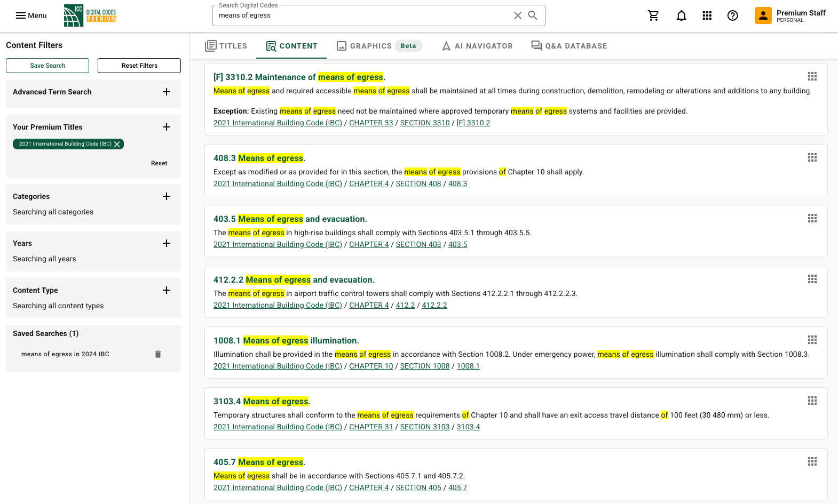
Task: Click Reset under Premium Titles
Action: click(x=159, y=163)
